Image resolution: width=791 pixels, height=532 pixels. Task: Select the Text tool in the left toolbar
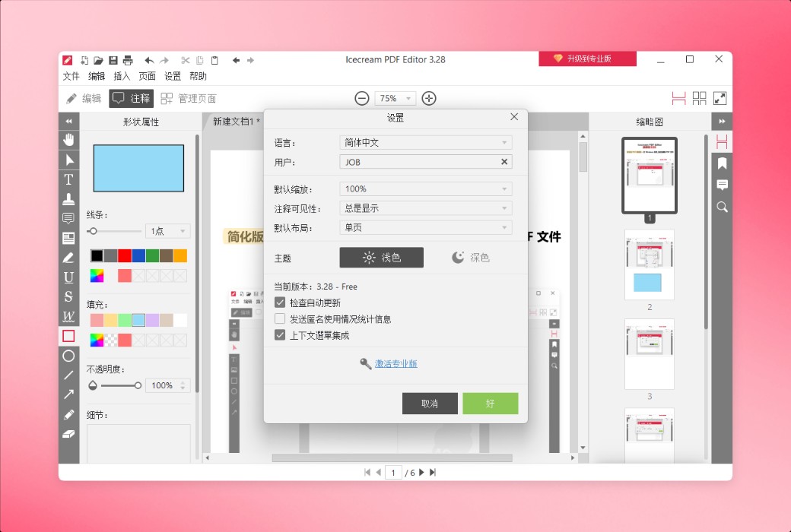pos(68,179)
